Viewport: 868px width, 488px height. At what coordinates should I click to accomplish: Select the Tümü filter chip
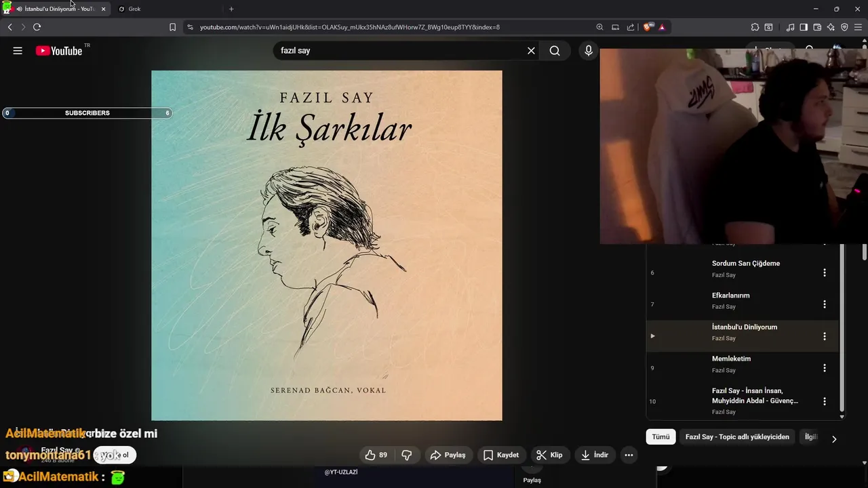pyautogui.click(x=660, y=437)
